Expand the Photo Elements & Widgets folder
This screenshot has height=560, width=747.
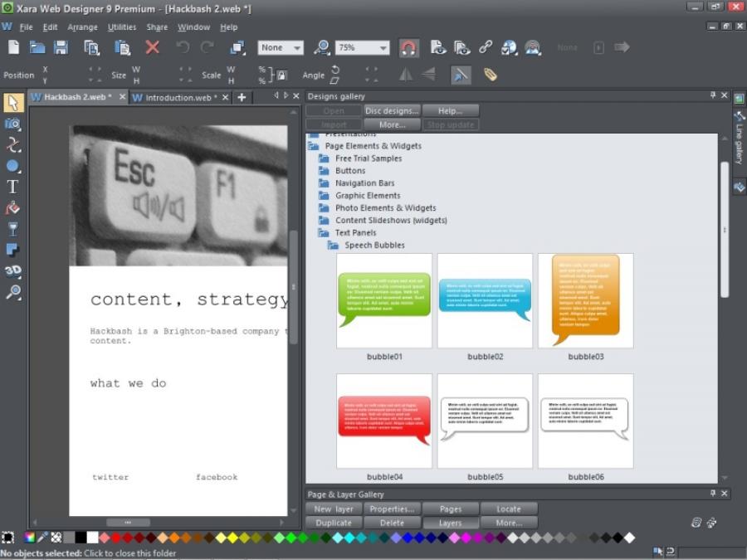(324, 207)
